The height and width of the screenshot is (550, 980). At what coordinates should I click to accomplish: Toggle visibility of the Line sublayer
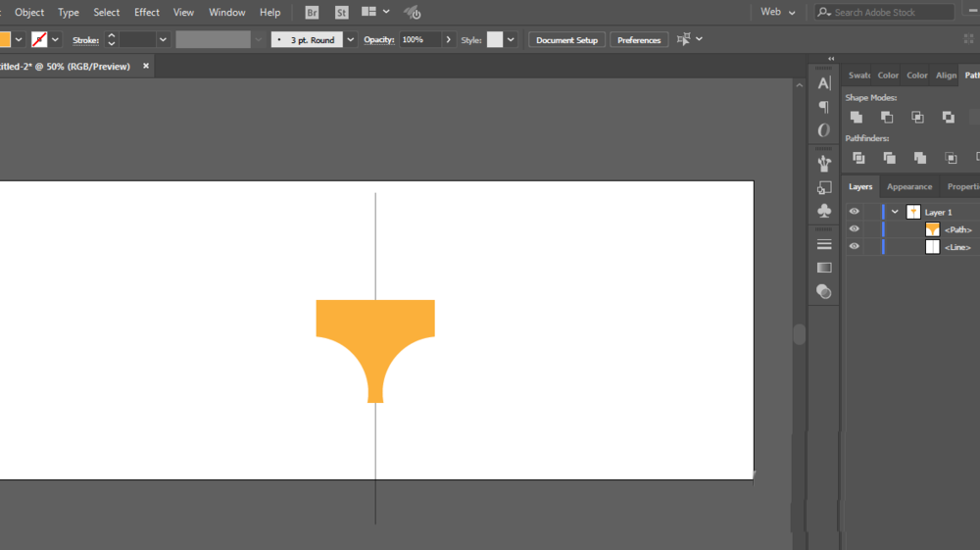854,247
